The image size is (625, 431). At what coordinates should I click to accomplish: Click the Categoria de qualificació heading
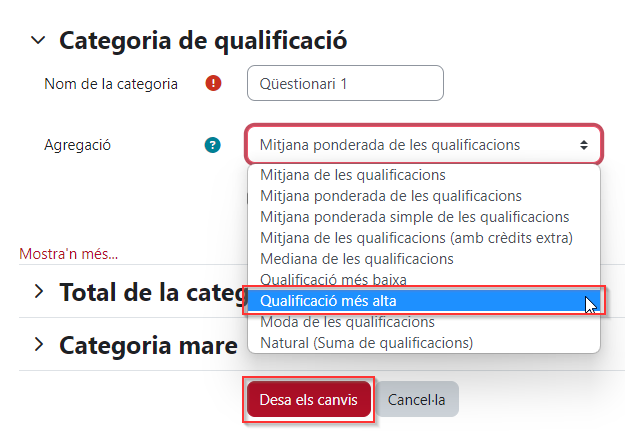(203, 41)
